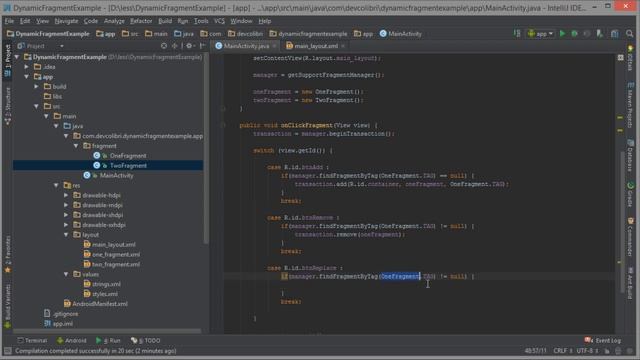
Task: Click the Attach debugger icon in toolbar
Action: (599, 33)
